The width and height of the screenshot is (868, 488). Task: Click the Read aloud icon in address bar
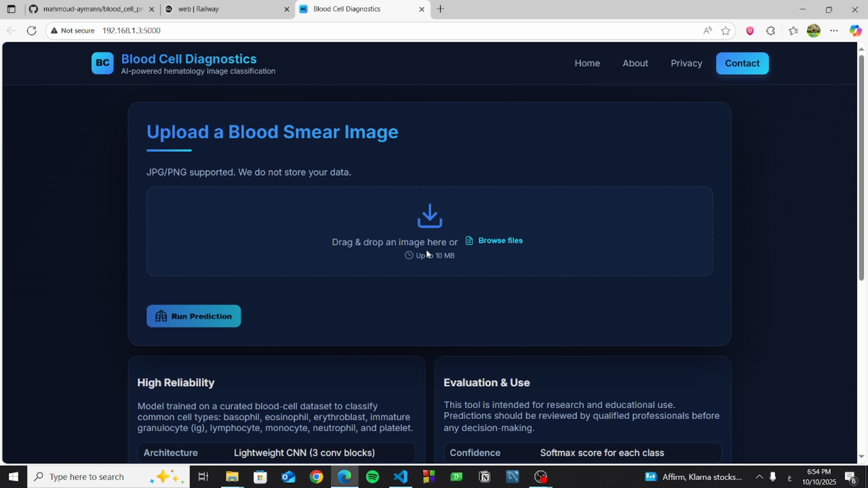707,30
